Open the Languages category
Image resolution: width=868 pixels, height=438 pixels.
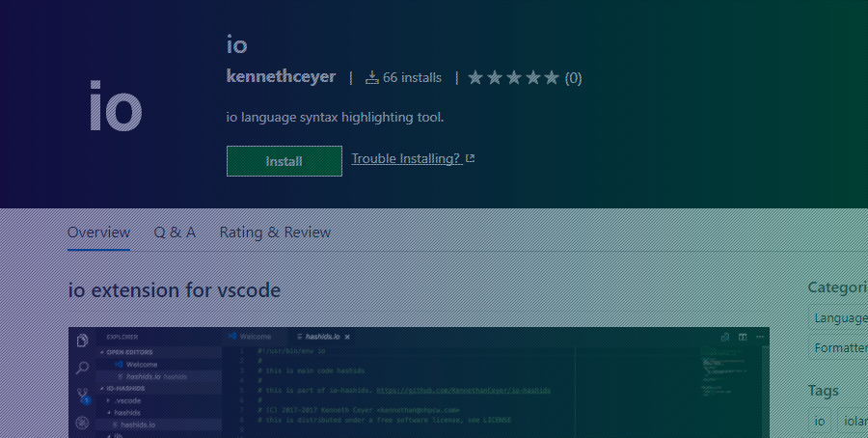tap(840, 318)
